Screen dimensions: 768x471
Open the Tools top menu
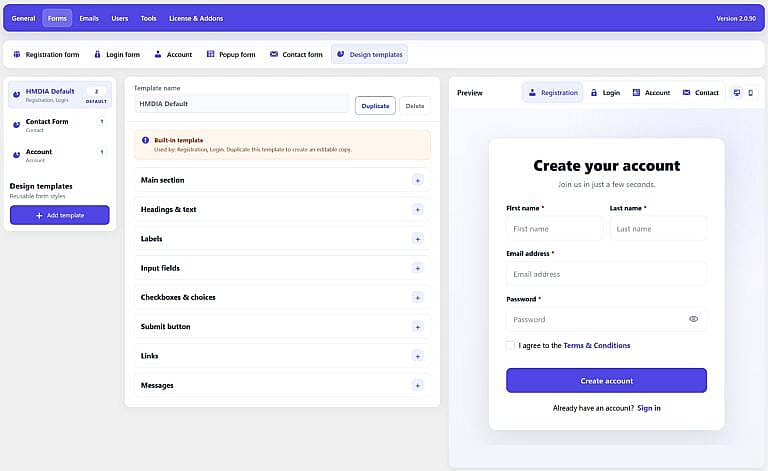click(x=148, y=18)
